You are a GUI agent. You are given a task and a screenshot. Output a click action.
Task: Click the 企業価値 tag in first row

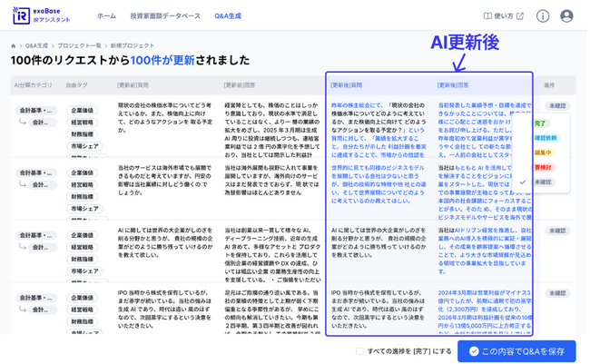coord(83,111)
